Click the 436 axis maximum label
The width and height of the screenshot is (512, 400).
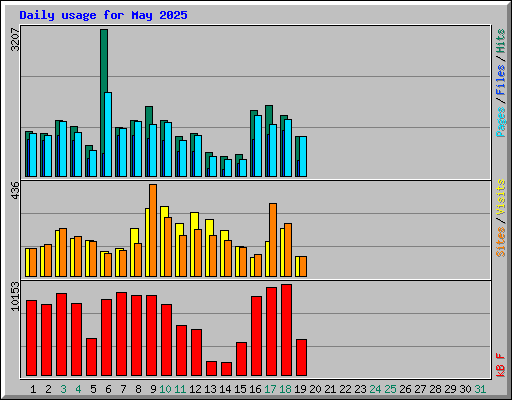15,191
